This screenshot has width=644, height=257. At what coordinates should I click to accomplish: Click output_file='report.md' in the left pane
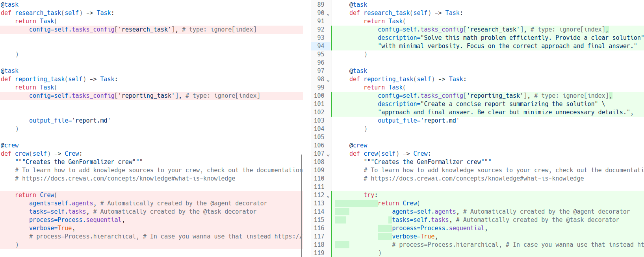pyautogui.click(x=70, y=121)
